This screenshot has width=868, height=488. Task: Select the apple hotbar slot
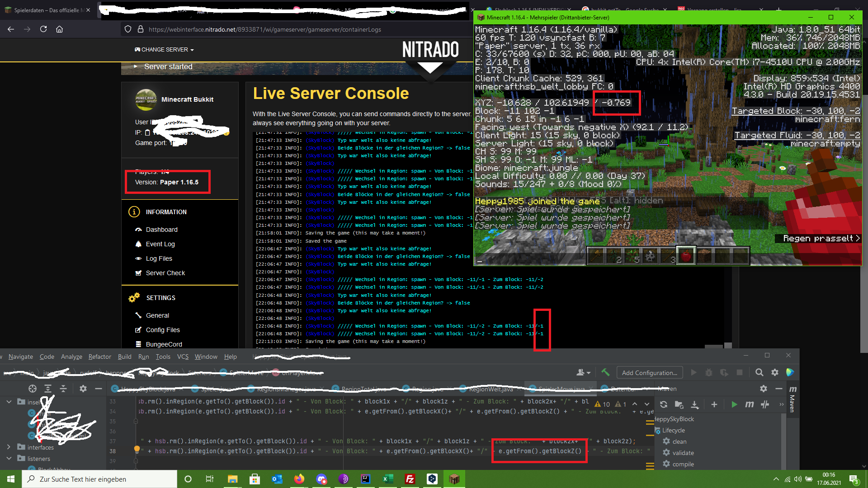pyautogui.click(x=686, y=256)
